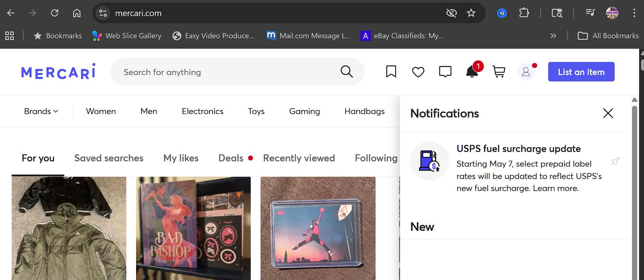Screen dimensions: 644x280
Task: Expand the Brands dropdown
Action: point(41,111)
